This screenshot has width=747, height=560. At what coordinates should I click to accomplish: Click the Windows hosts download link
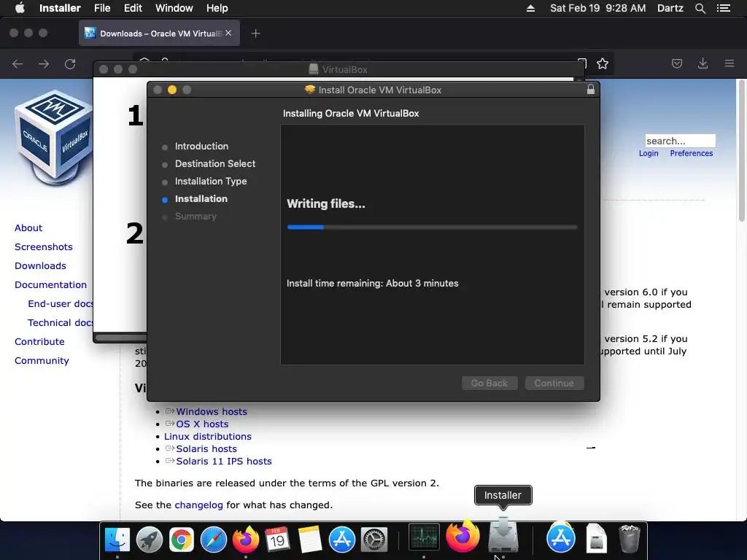point(212,411)
